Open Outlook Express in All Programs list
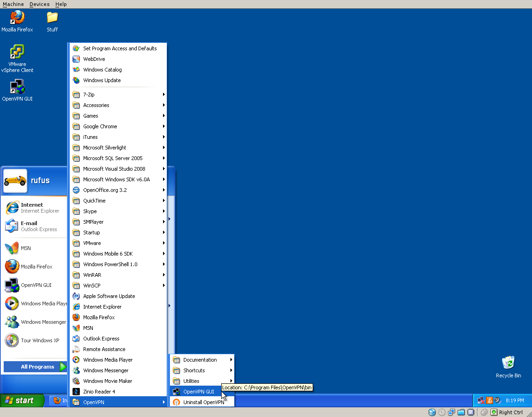This screenshot has height=417, width=532. tap(118, 339)
